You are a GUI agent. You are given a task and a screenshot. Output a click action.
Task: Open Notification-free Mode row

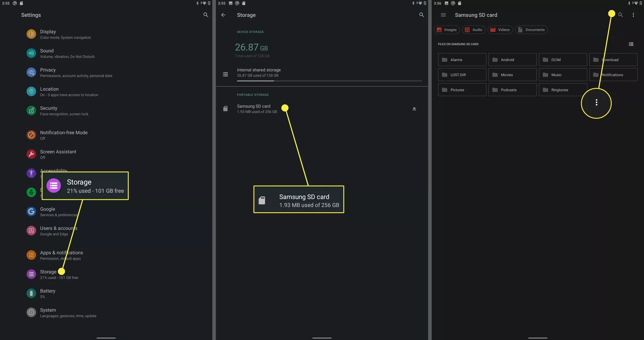click(x=106, y=135)
